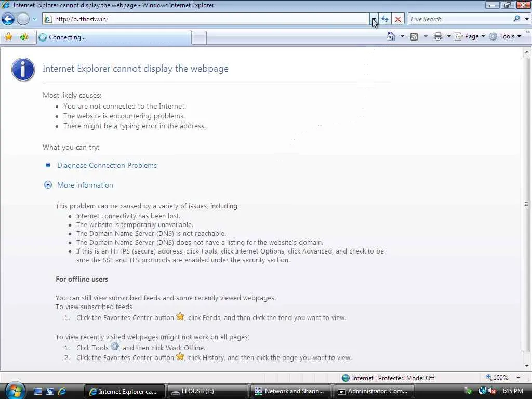The image size is (532, 399).
Task: Click the vertical scrollbar down arrow
Action: 527,366
